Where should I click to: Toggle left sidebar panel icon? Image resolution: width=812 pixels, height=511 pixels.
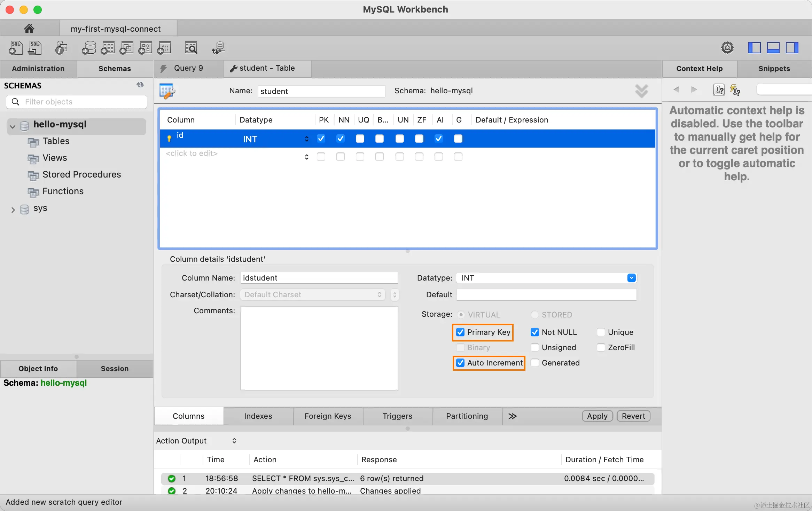pos(754,48)
